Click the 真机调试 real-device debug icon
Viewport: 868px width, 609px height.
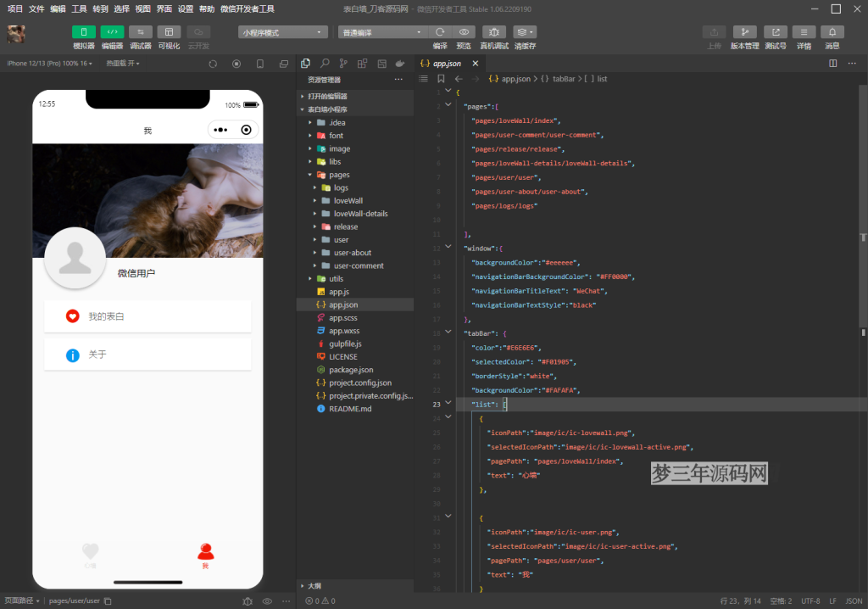(x=494, y=32)
